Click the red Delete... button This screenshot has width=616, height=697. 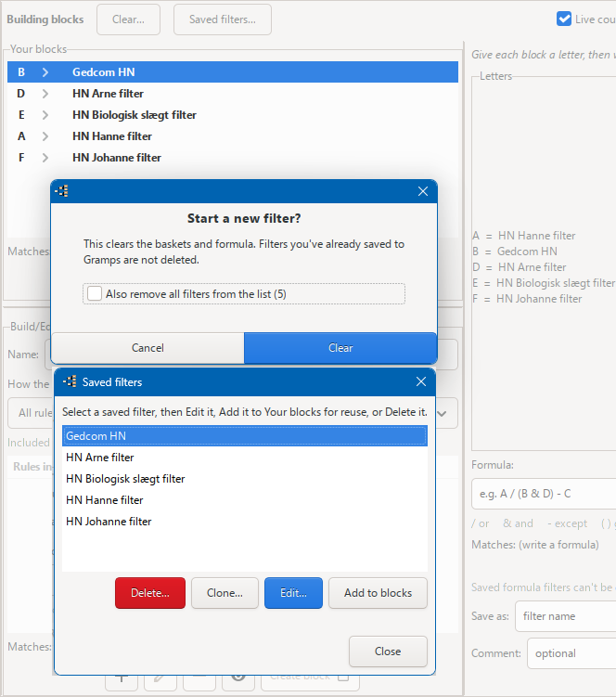pos(150,593)
